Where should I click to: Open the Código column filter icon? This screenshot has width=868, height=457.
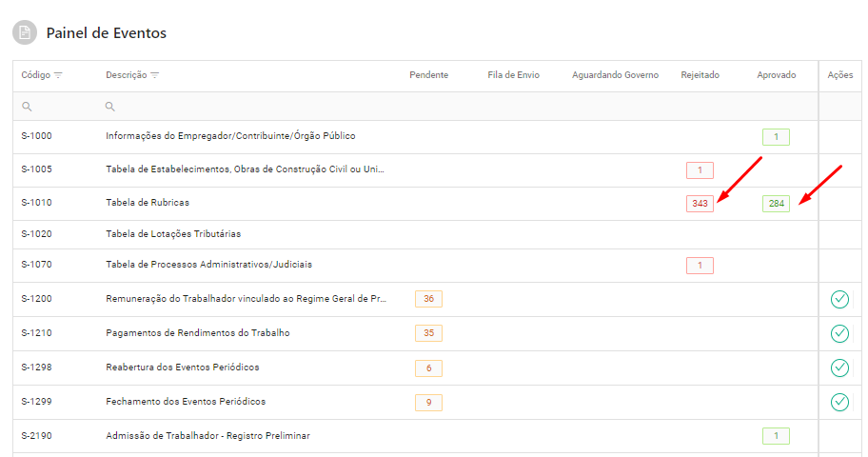[x=58, y=75]
